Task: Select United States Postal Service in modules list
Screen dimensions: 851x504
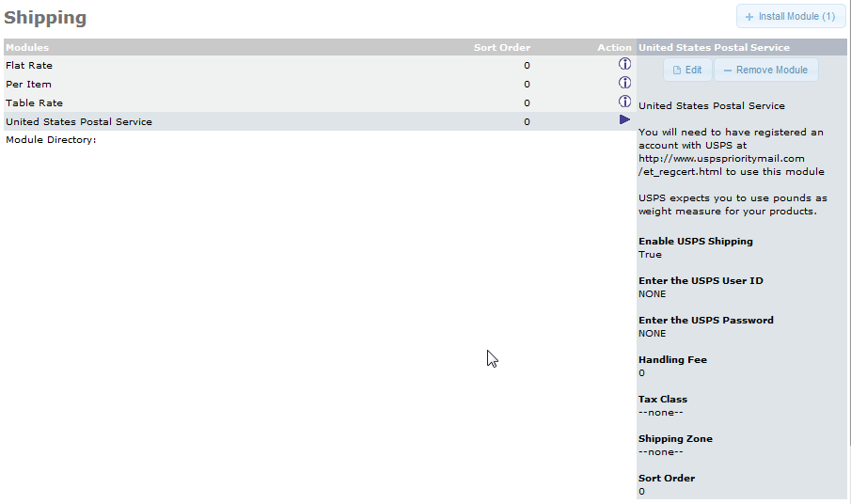Action: pos(320,121)
